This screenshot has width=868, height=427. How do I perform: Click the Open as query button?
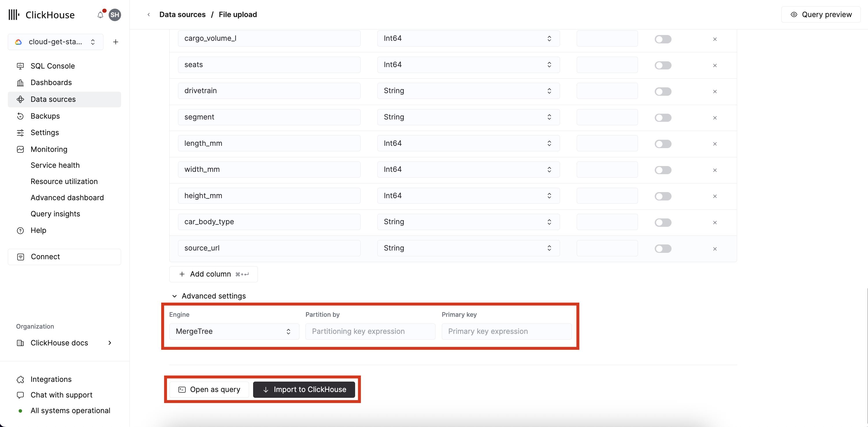point(209,390)
